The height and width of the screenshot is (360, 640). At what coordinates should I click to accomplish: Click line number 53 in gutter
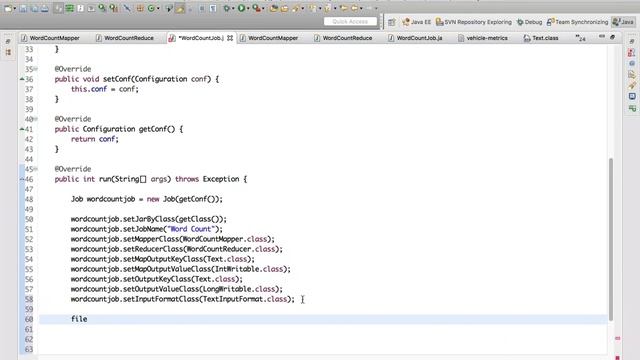(x=29, y=249)
